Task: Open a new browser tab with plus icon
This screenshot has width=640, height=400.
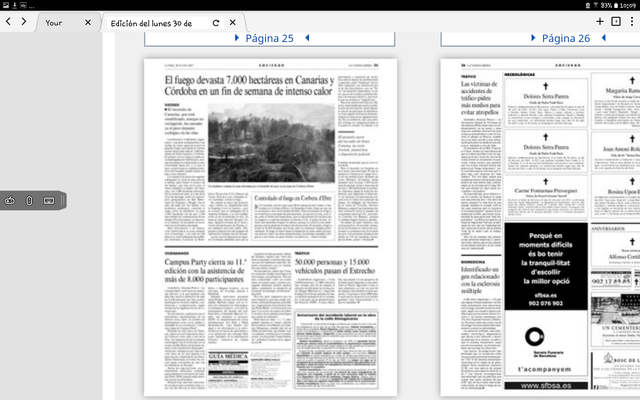Action: pyautogui.click(x=600, y=21)
